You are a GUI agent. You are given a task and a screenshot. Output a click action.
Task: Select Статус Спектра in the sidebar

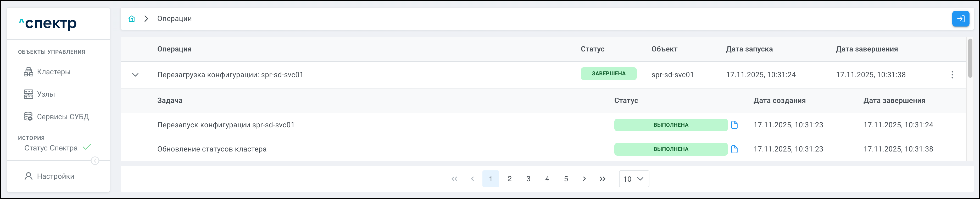point(51,148)
